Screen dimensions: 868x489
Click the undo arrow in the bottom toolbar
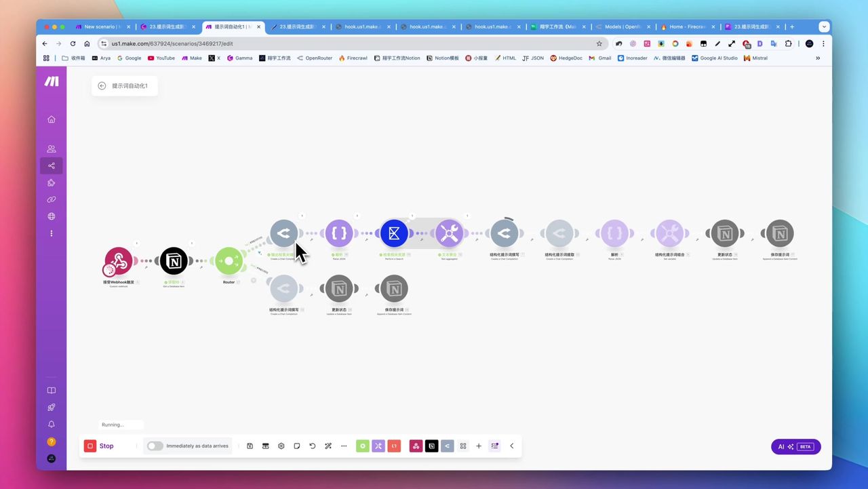tap(313, 446)
